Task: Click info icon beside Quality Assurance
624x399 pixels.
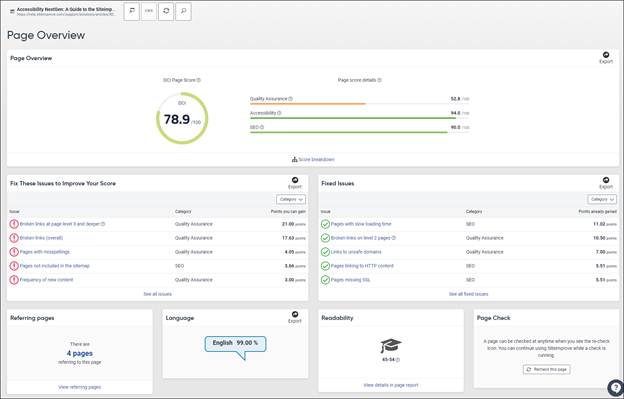Action: pos(290,99)
